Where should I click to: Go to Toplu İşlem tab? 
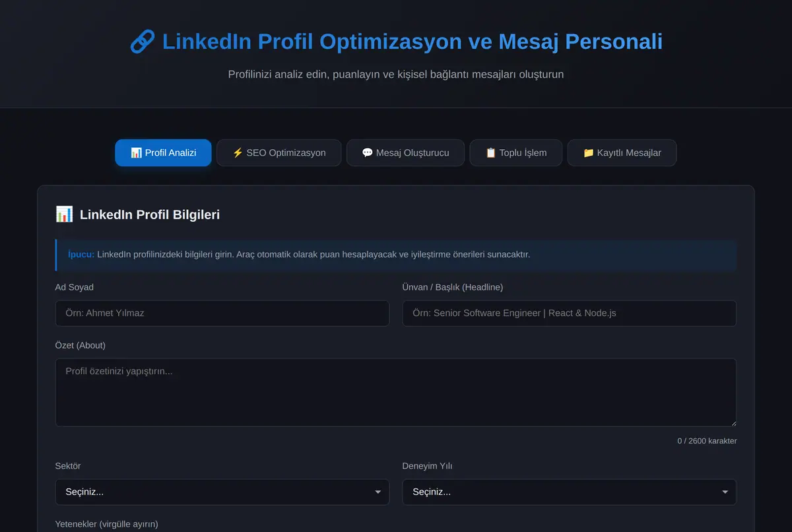(516, 152)
